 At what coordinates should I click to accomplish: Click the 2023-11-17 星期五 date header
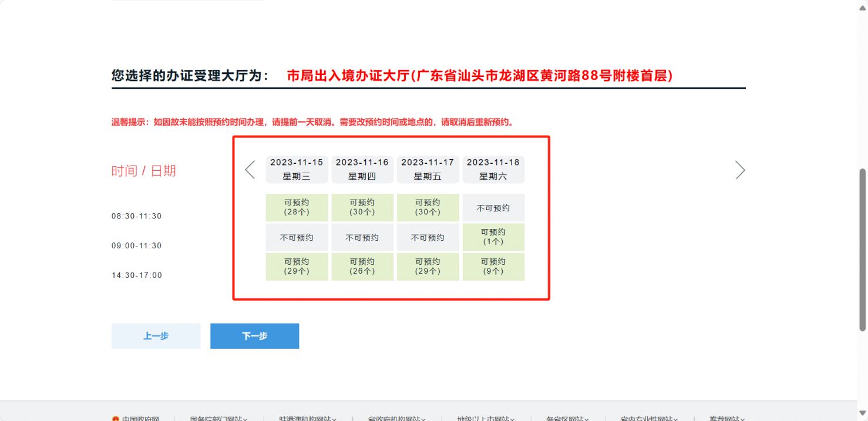(428, 169)
